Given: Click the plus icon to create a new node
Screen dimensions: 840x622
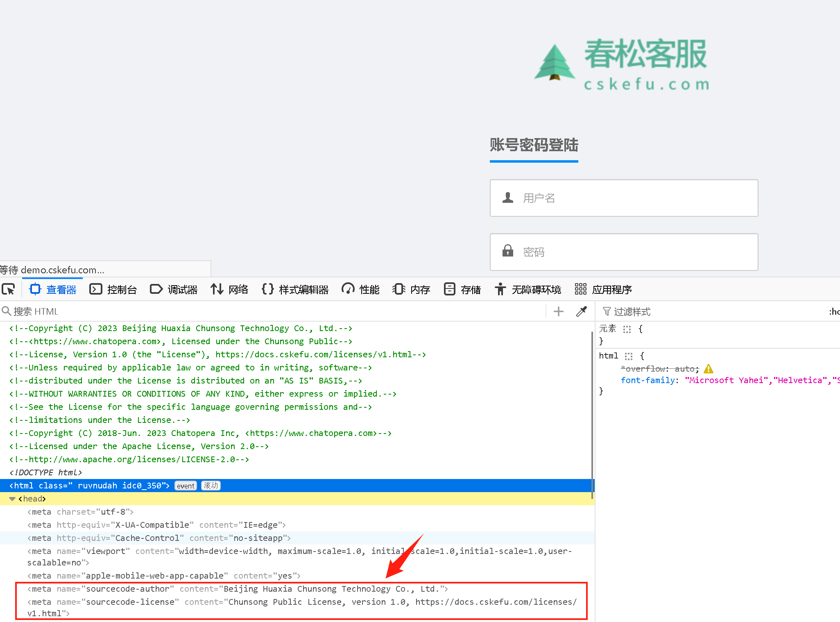Looking at the screenshot, I should click(558, 311).
